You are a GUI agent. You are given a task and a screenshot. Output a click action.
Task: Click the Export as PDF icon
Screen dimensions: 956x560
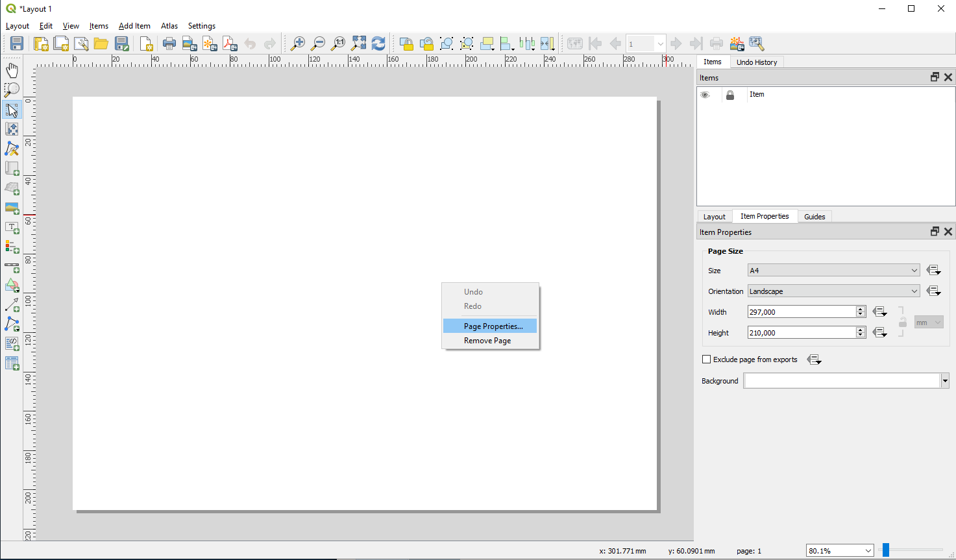(x=230, y=43)
